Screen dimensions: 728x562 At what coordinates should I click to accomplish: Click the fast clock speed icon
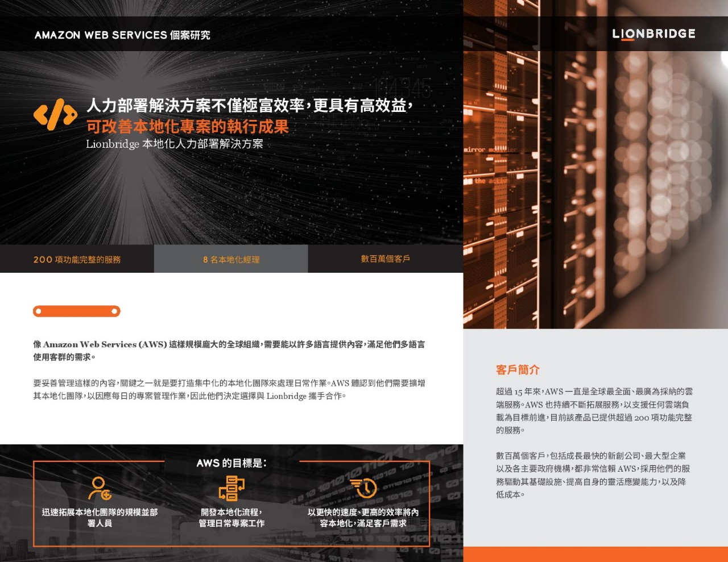pyautogui.click(x=363, y=488)
